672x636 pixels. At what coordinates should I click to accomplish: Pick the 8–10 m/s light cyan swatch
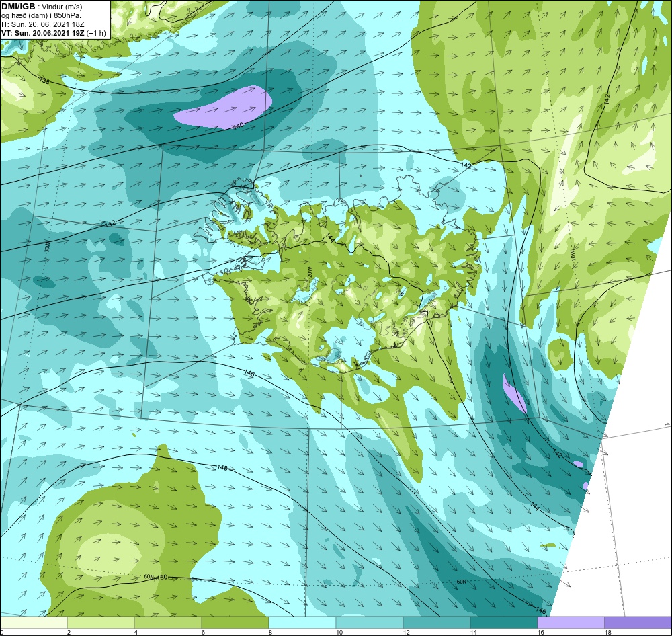pyautogui.click(x=302, y=623)
